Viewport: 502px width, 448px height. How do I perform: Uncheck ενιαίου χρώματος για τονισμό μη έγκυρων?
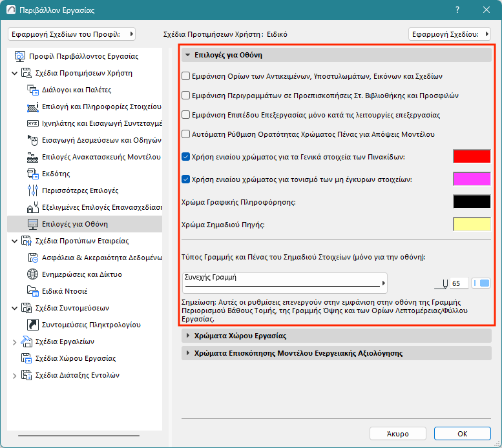tap(185, 179)
